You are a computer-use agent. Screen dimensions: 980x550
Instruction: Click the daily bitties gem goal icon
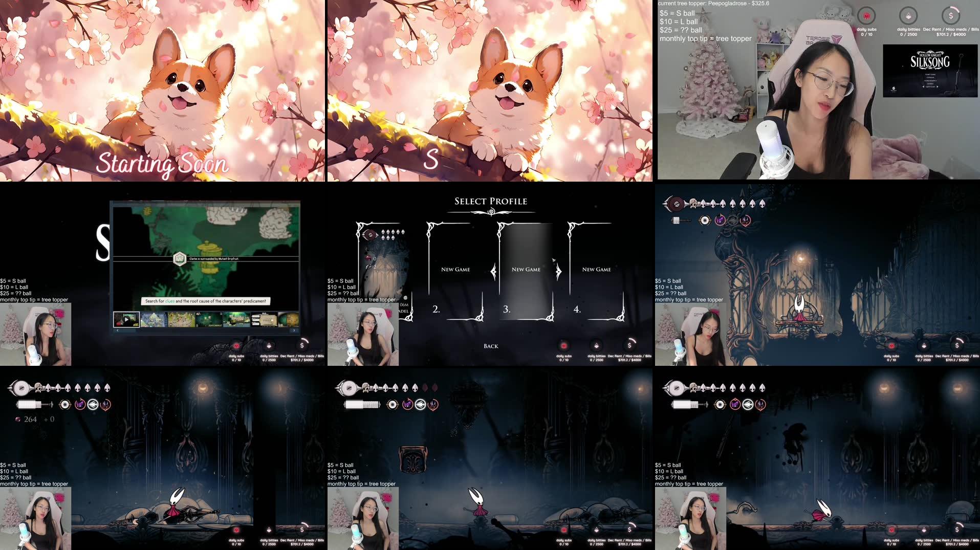point(908,16)
